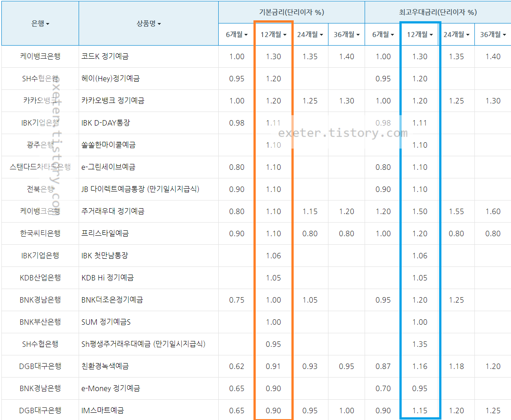The height and width of the screenshot is (420, 511).
Task: Select 0.75 base 6-month rate for BNK더조은정기예금
Action: pyautogui.click(x=237, y=300)
